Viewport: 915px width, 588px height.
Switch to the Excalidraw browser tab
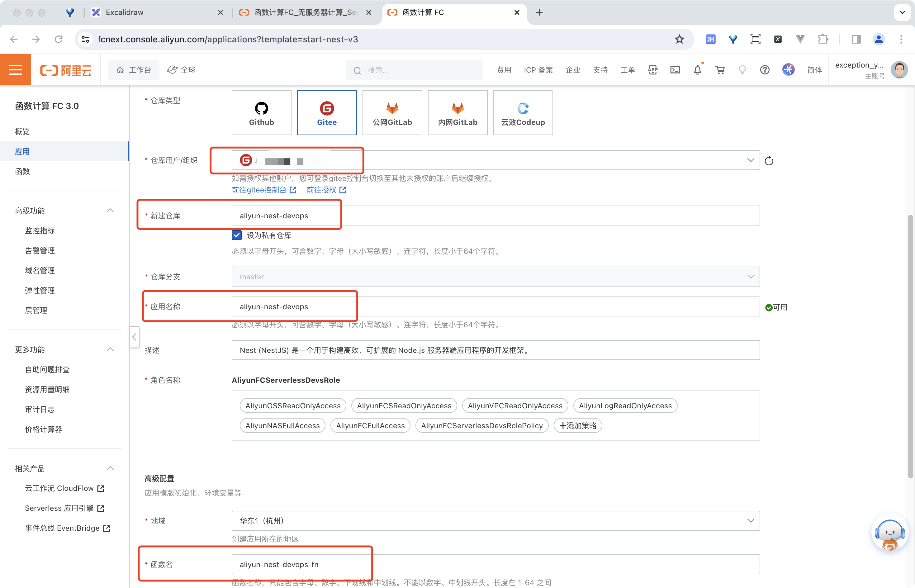pyautogui.click(x=157, y=12)
